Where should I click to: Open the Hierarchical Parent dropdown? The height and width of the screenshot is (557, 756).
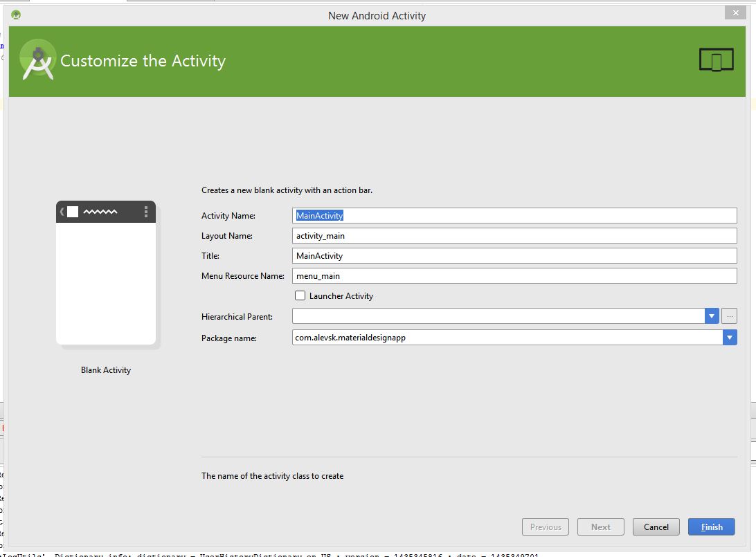click(711, 316)
